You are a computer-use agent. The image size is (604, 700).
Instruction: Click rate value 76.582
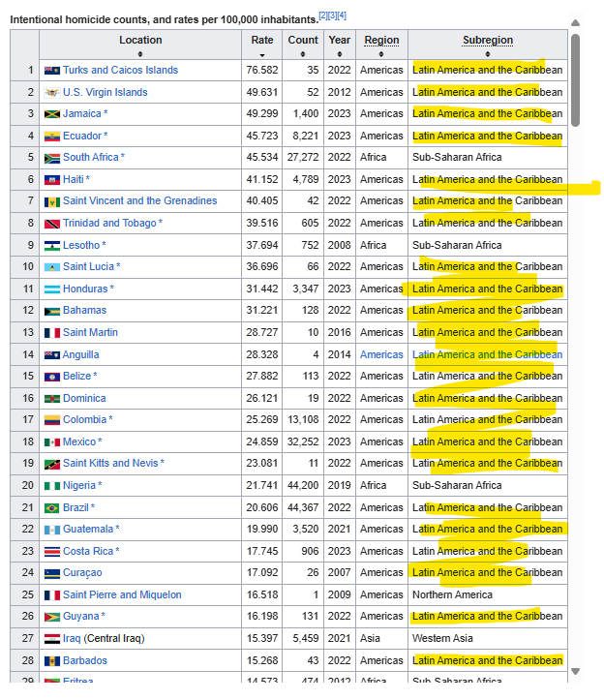point(262,70)
